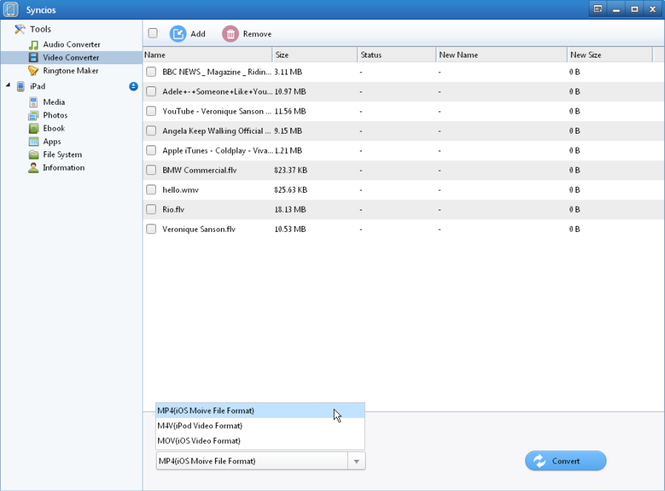Viewport: 665px width, 491px height.
Task: Click the File System folder icon
Action: pyautogui.click(x=34, y=155)
